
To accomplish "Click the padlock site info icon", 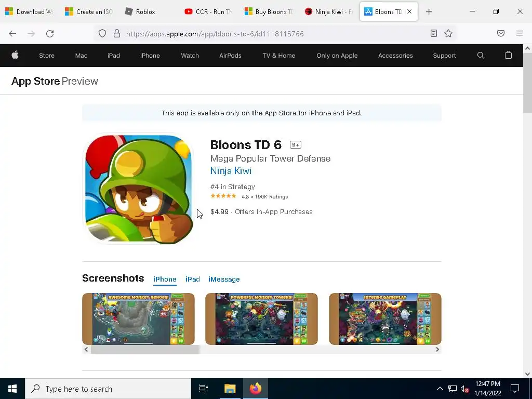I will point(117,33).
